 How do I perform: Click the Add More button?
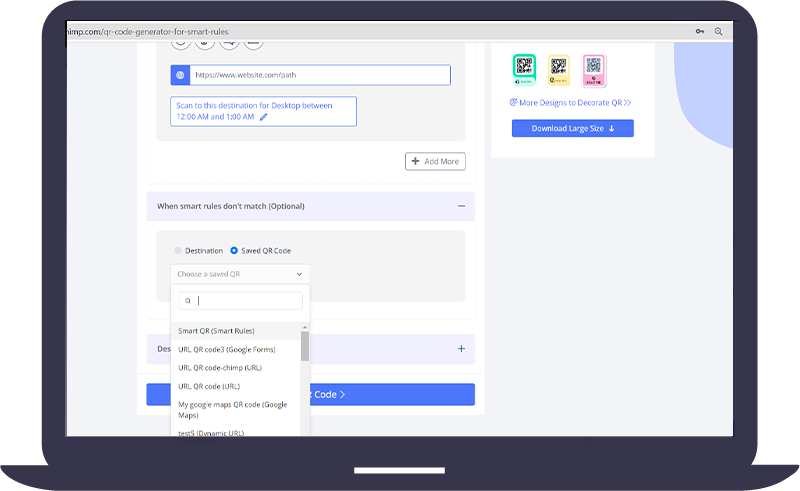[435, 161]
